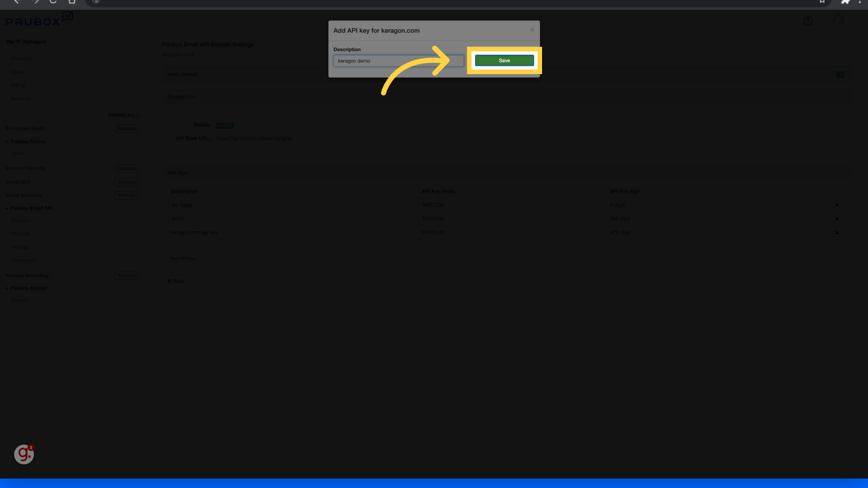Select the '418 days' key age

(620, 232)
